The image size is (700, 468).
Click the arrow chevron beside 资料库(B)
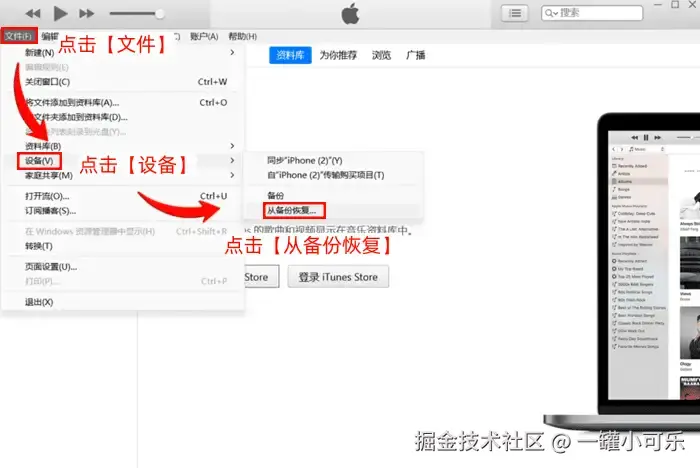(x=232, y=146)
